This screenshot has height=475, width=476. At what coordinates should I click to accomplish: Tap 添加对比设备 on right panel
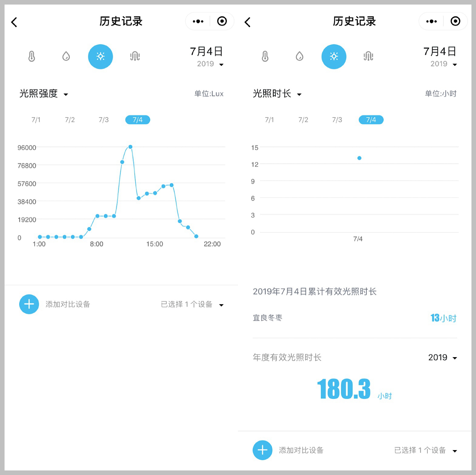(x=301, y=450)
